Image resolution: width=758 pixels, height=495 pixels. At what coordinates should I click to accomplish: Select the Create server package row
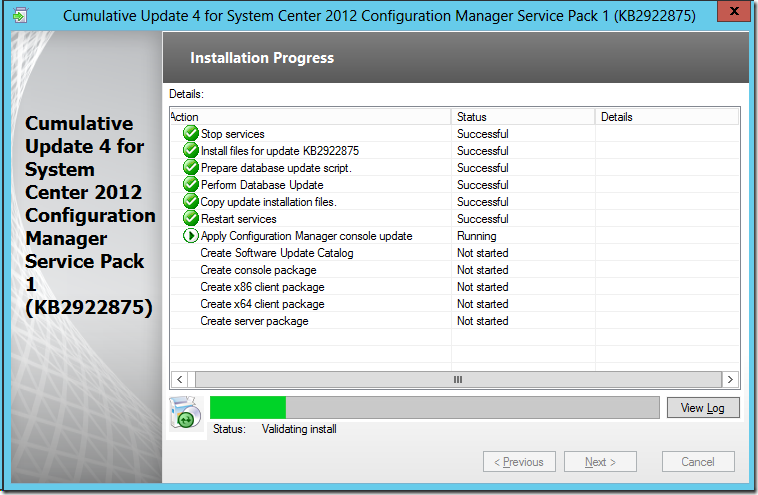(x=254, y=321)
